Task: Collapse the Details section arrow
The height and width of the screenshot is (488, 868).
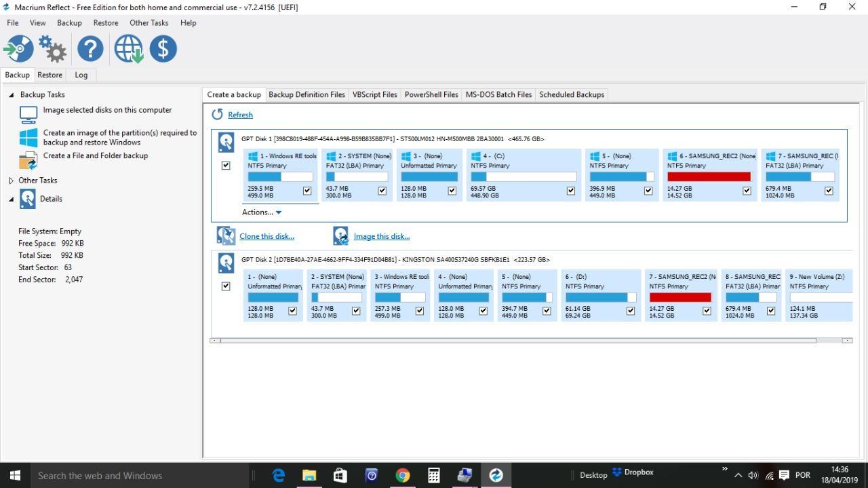Action: point(11,199)
